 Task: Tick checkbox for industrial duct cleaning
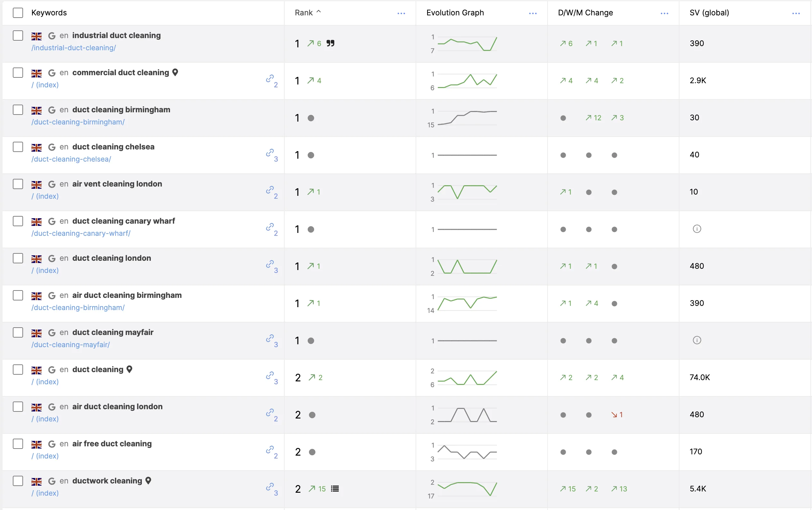pos(18,36)
